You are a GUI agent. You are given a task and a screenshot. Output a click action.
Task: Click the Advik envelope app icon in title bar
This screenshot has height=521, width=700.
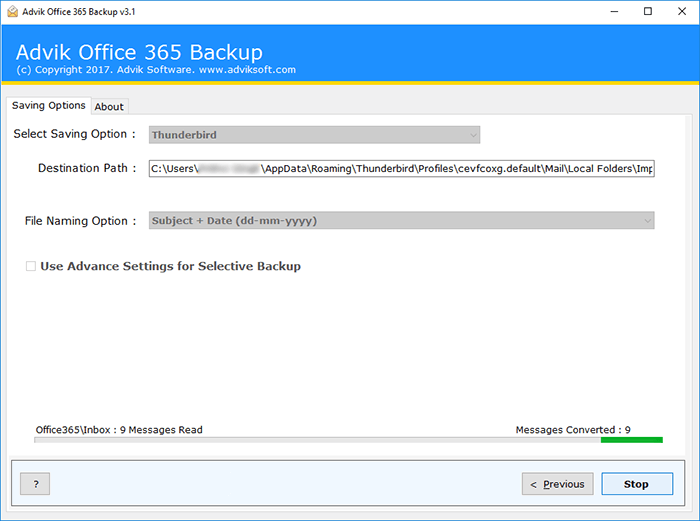point(12,12)
